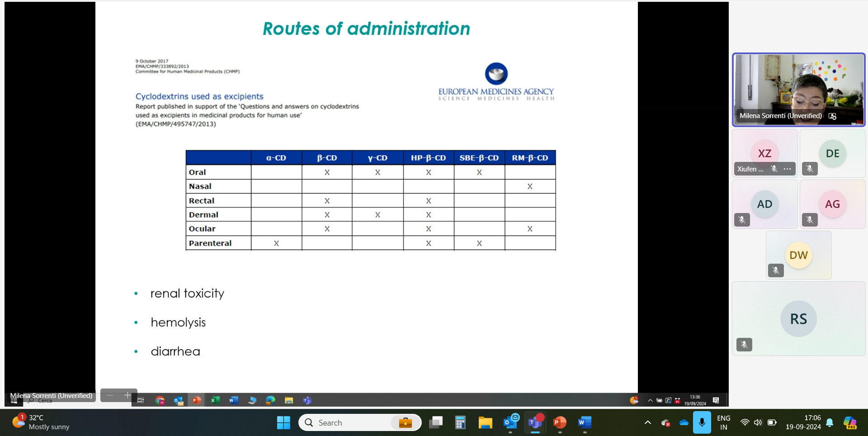
Task: Click the 'SBE-β-CD' column header
Action: [479, 158]
